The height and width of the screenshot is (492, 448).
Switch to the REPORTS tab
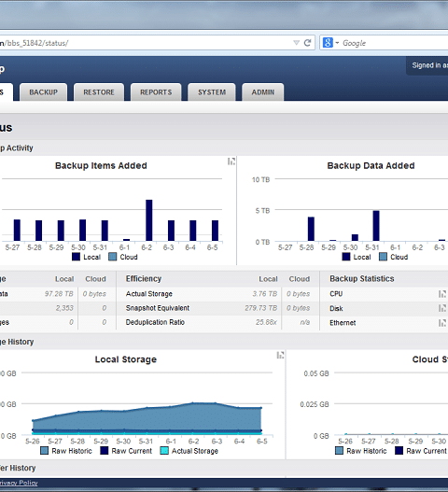click(156, 92)
